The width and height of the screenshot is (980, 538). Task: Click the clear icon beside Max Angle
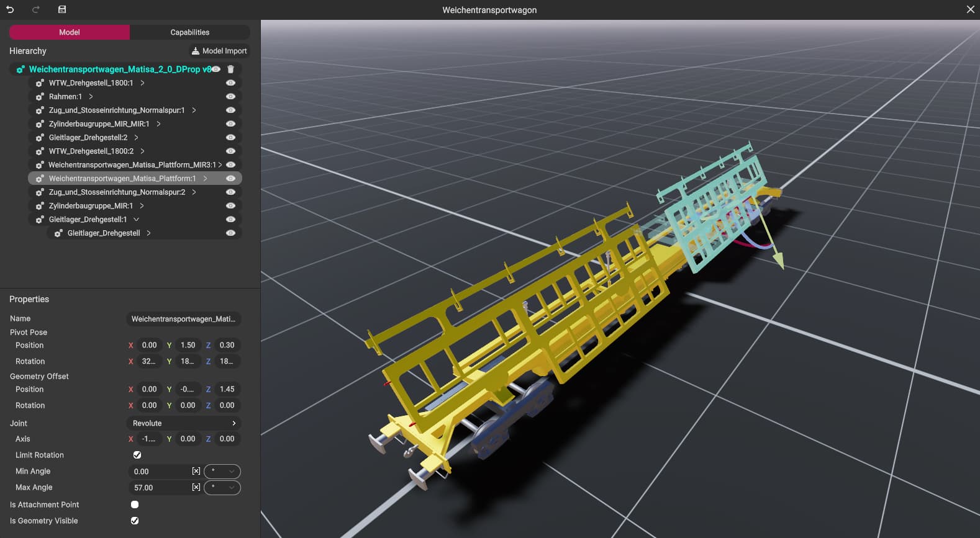coord(196,488)
